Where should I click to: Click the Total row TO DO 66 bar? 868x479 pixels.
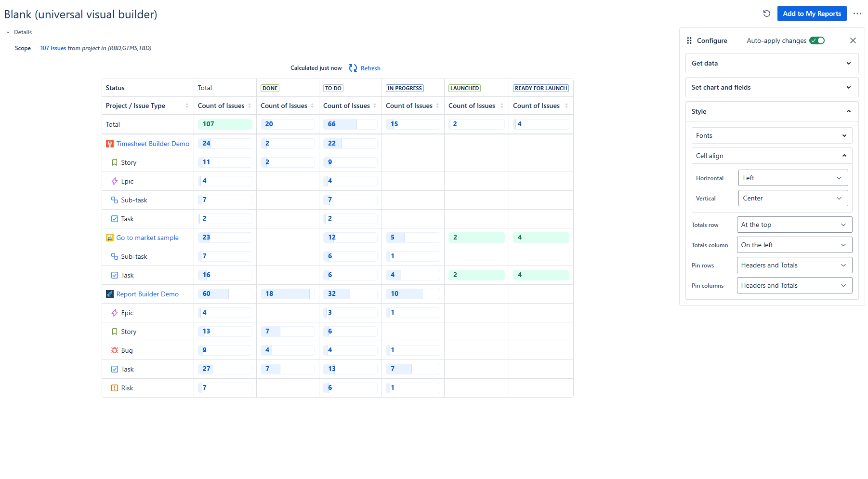(x=350, y=124)
